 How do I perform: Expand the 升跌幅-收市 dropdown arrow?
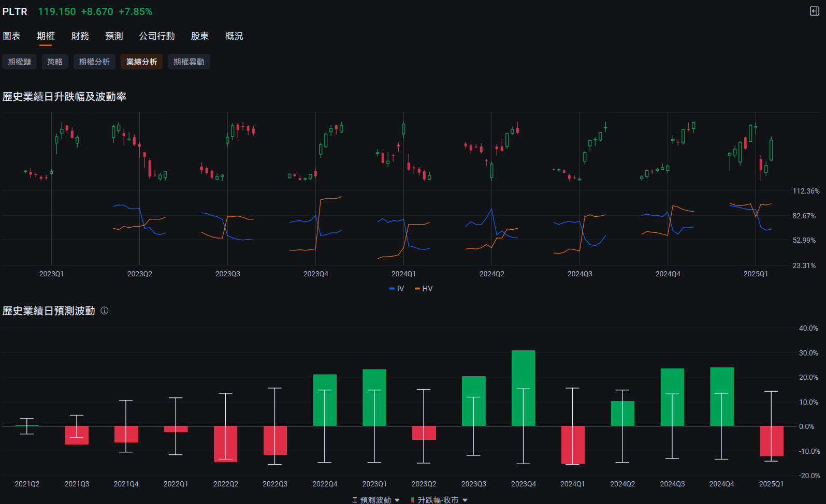click(x=465, y=500)
